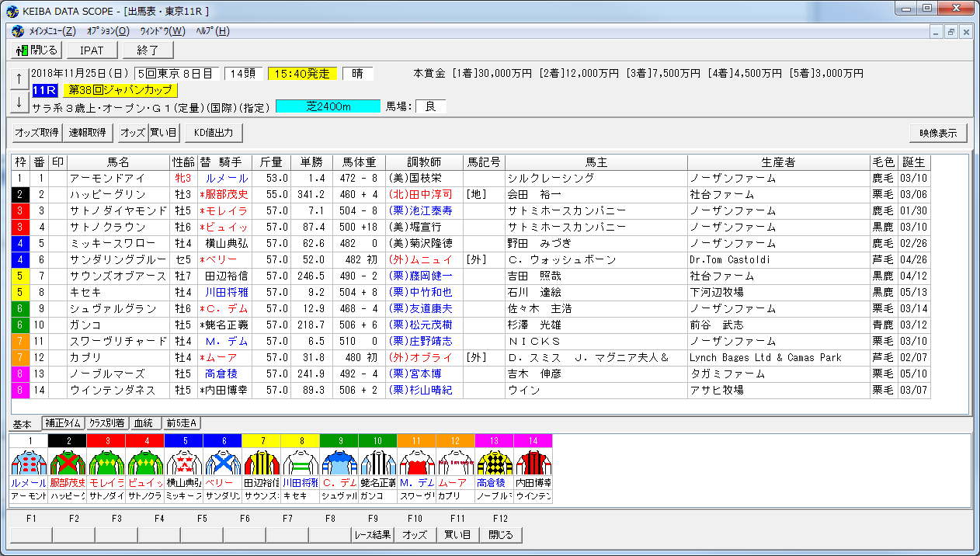980x556 pixels.
Task: Click jockey silk icon for horse 8
Action: 301,463
